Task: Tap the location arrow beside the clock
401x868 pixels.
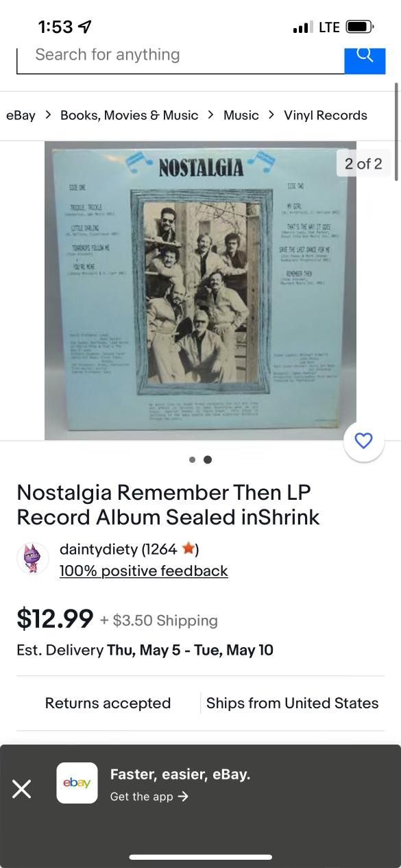Action: click(x=85, y=27)
